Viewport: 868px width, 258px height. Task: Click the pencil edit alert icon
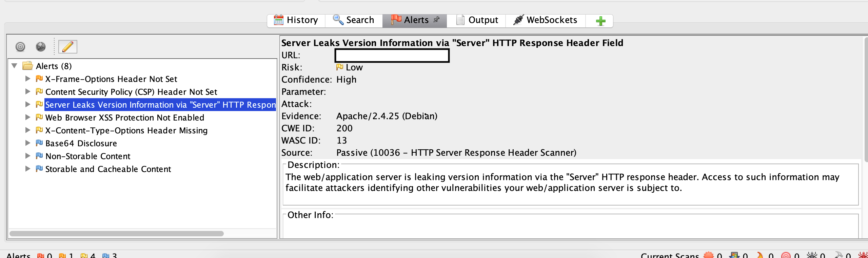[68, 46]
